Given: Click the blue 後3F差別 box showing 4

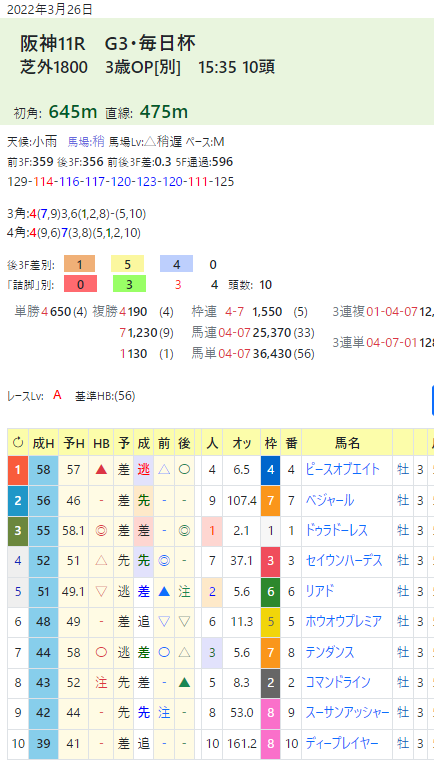Looking at the screenshot, I should pyautogui.click(x=177, y=264).
